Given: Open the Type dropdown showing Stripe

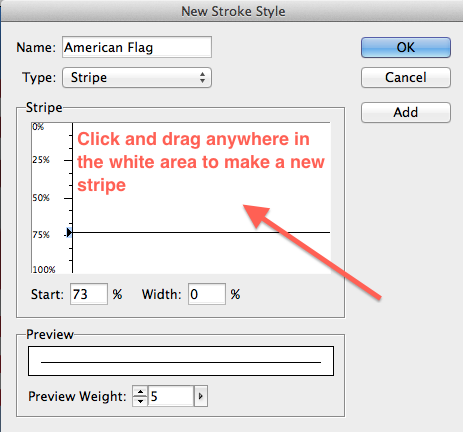Looking at the screenshot, I should (137, 78).
